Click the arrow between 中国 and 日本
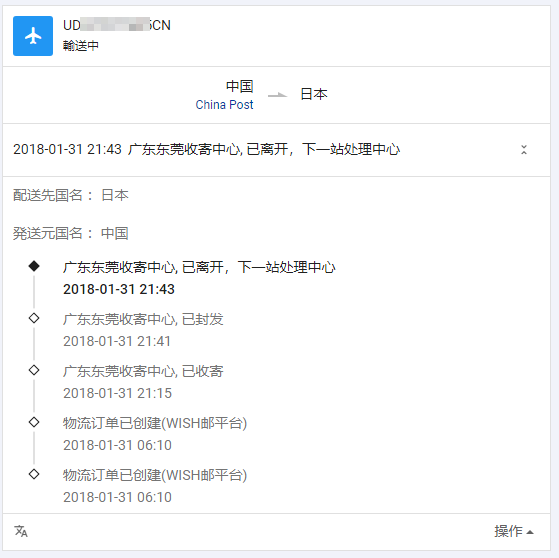559x558 pixels. 277,95
